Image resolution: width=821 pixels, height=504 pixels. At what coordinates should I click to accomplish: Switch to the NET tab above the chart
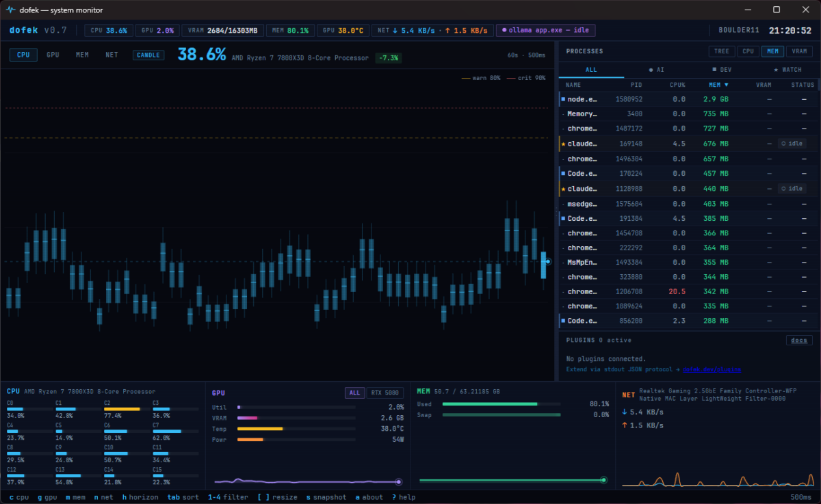112,55
